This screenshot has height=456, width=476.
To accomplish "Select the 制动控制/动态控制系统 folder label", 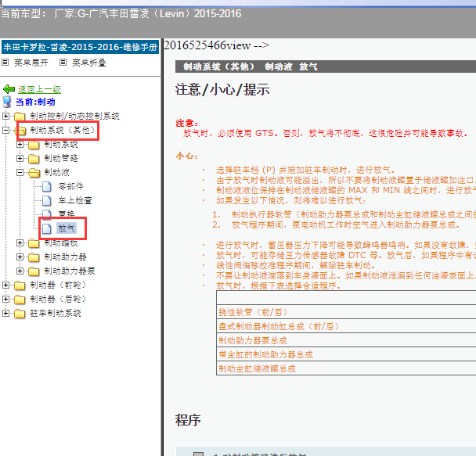I will coord(74,116).
